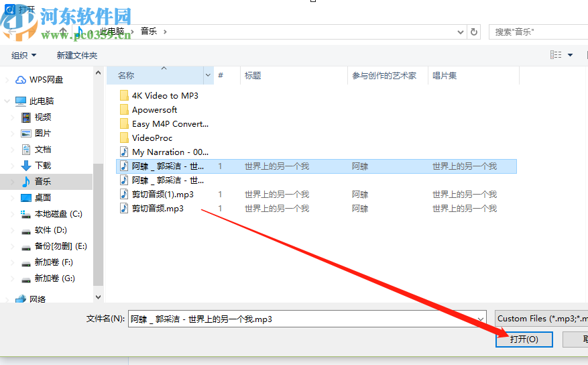This screenshot has width=588, height=365.
Task: Click the refresh icon beside address bar
Action: [474, 32]
